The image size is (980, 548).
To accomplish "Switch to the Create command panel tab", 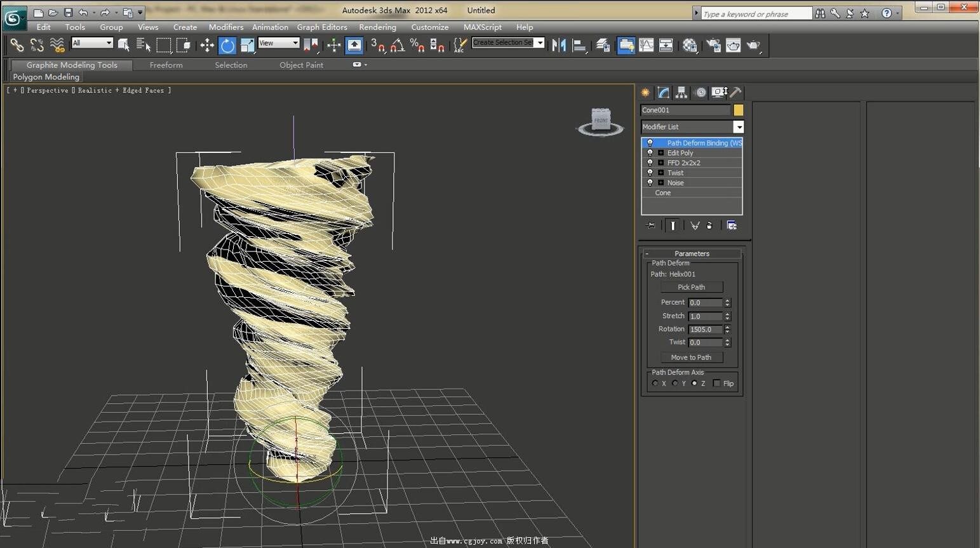I will pos(645,93).
